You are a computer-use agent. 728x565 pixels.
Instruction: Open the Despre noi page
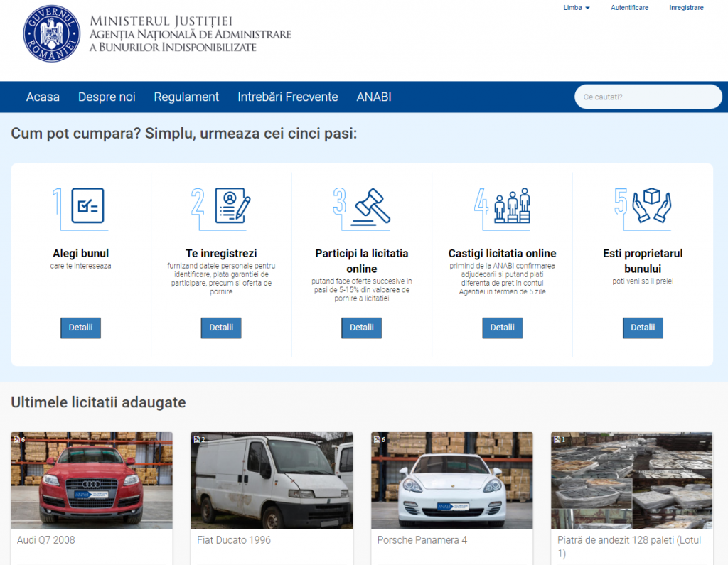click(x=107, y=97)
